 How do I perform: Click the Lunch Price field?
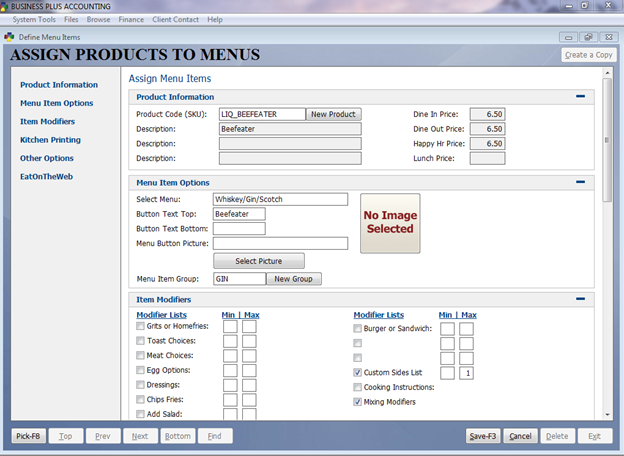(488, 158)
